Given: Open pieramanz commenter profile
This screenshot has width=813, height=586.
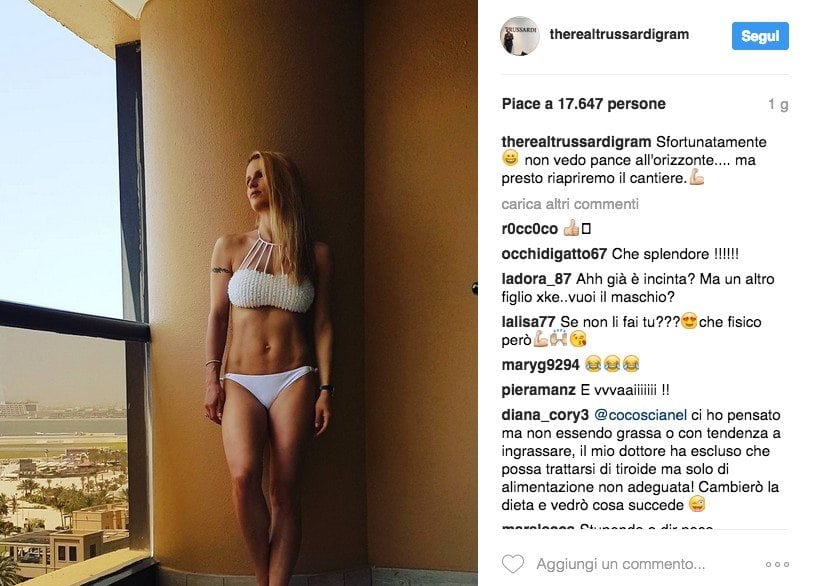Looking at the screenshot, I should [x=538, y=390].
